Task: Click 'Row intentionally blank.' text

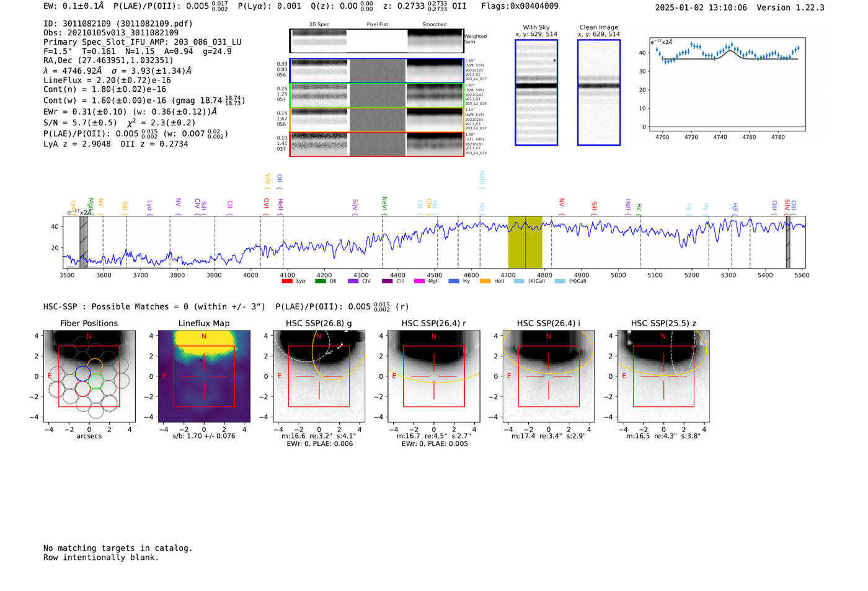Action: click(x=101, y=558)
